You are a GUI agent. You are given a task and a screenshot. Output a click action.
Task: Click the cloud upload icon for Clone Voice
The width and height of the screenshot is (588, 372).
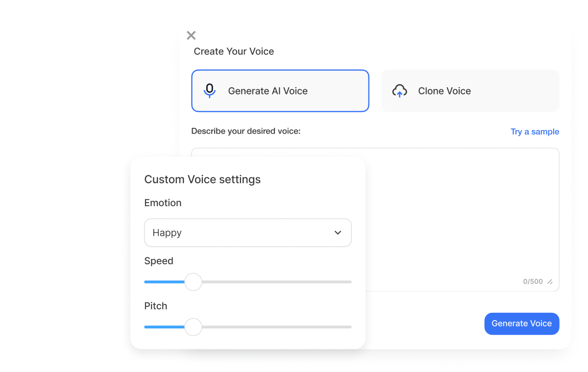click(x=400, y=91)
